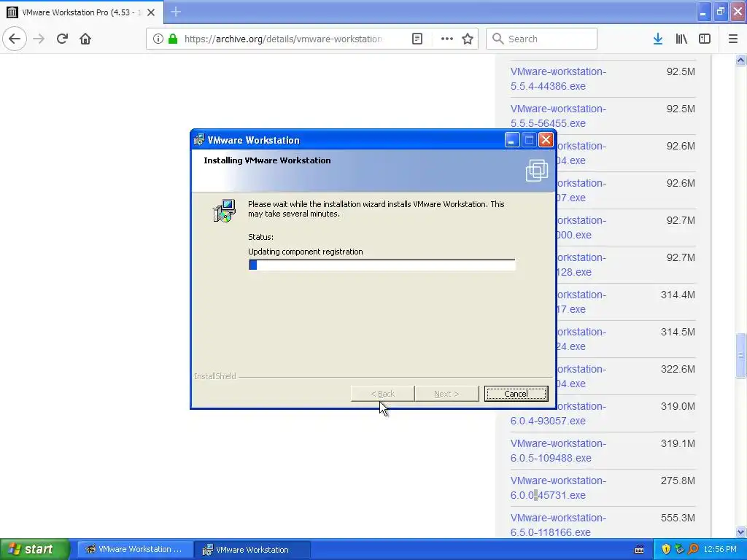Click the installation progress bar
The image size is (747, 560).
(x=382, y=265)
